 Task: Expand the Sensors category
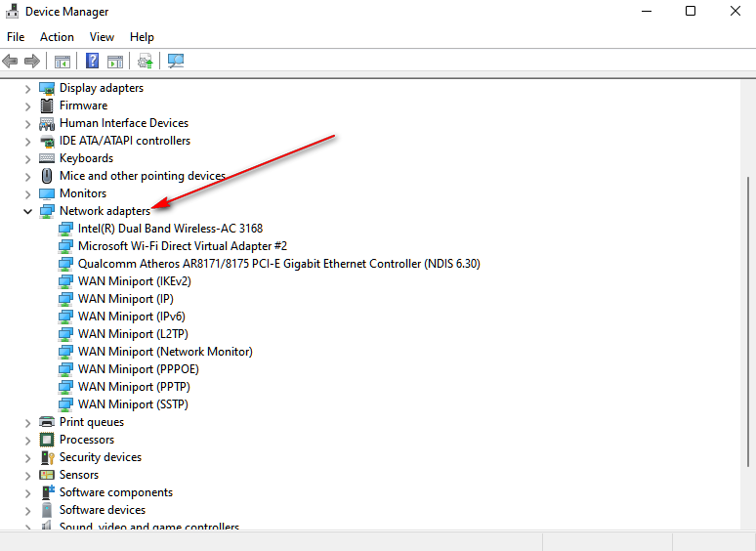(x=28, y=476)
